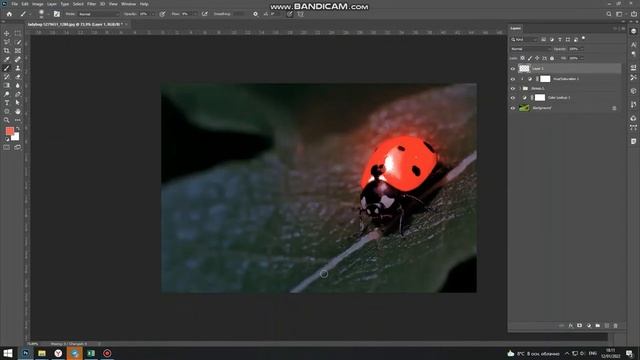Switch to the Layers panel tab
640x360 pixels.
[516, 28]
